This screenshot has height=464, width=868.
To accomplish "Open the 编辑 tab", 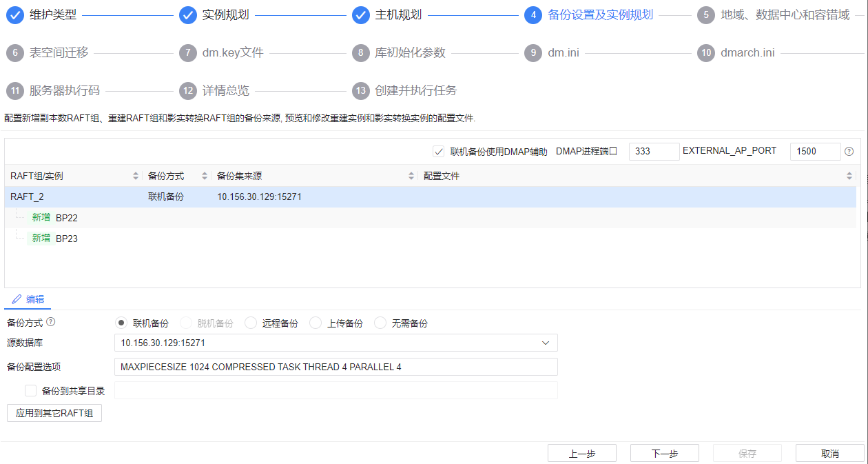I will 28,299.
